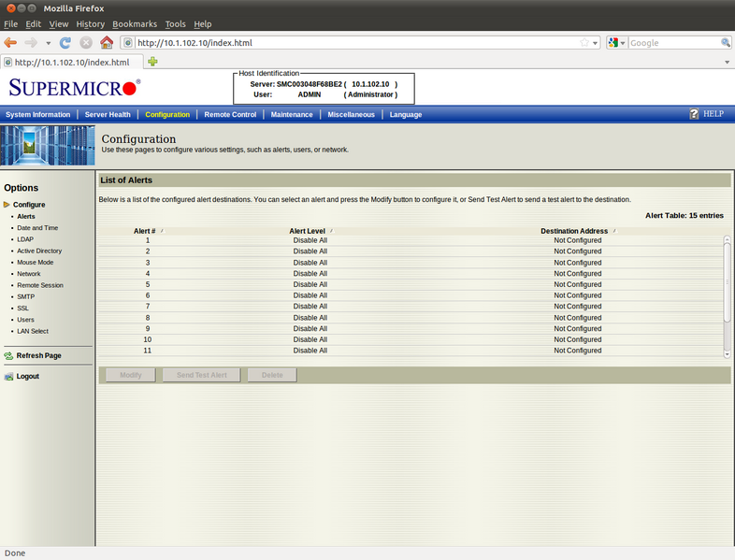This screenshot has width=735, height=560.
Task: Open the LDAP option
Action: (25, 239)
